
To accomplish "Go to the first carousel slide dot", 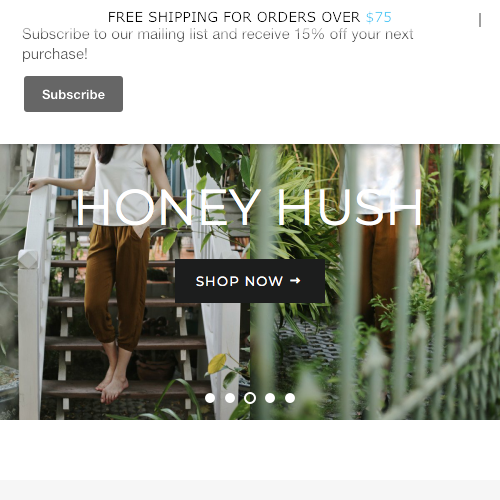I will coord(210,398).
